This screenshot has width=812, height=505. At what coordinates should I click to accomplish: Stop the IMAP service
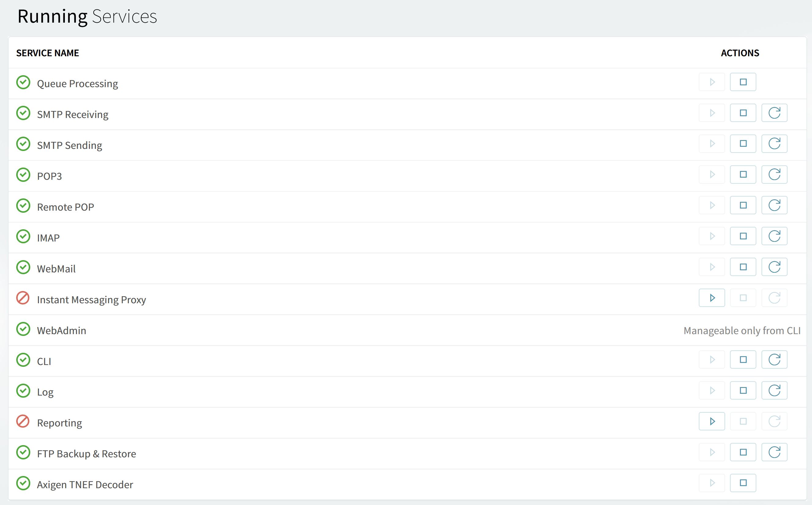point(743,236)
